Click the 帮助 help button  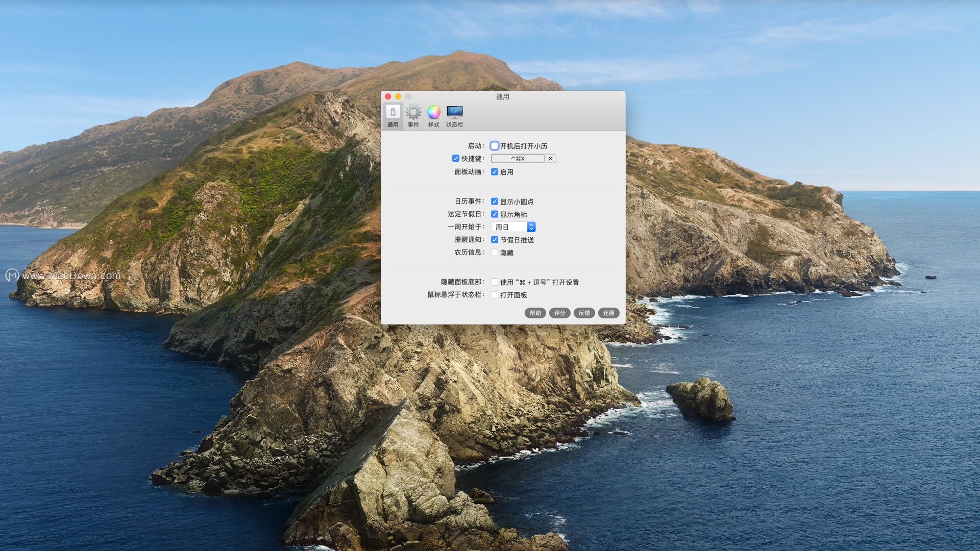[535, 313]
